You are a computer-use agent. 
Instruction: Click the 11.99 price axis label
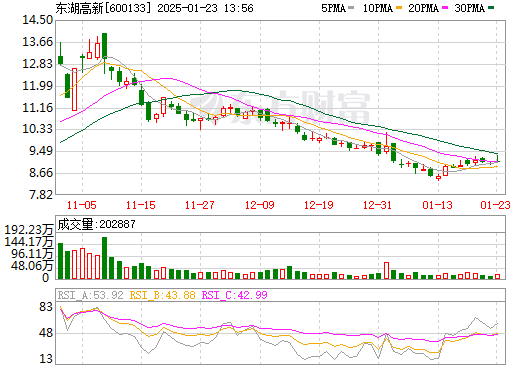37,86
